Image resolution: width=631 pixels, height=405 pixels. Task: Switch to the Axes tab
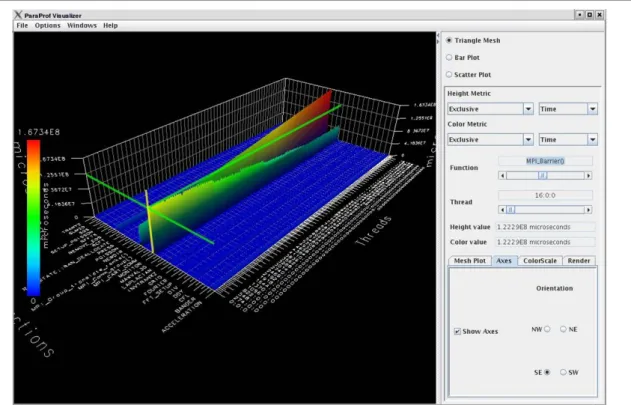(x=504, y=260)
